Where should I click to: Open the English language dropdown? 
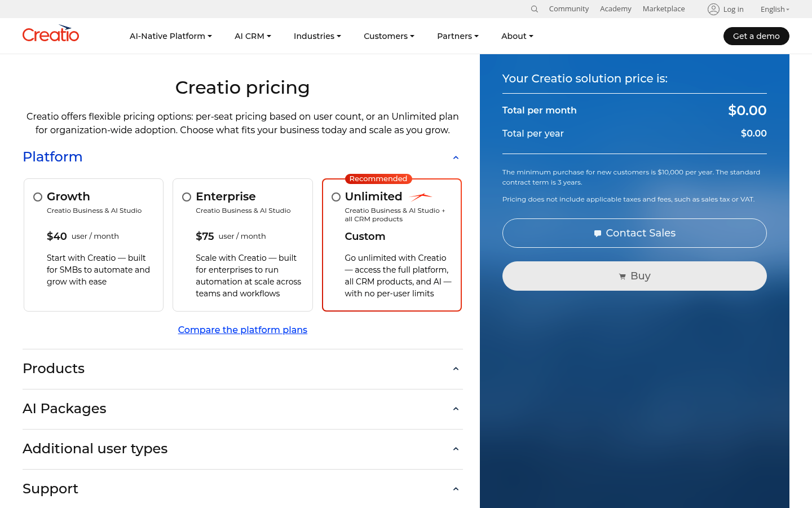tap(775, 9)
